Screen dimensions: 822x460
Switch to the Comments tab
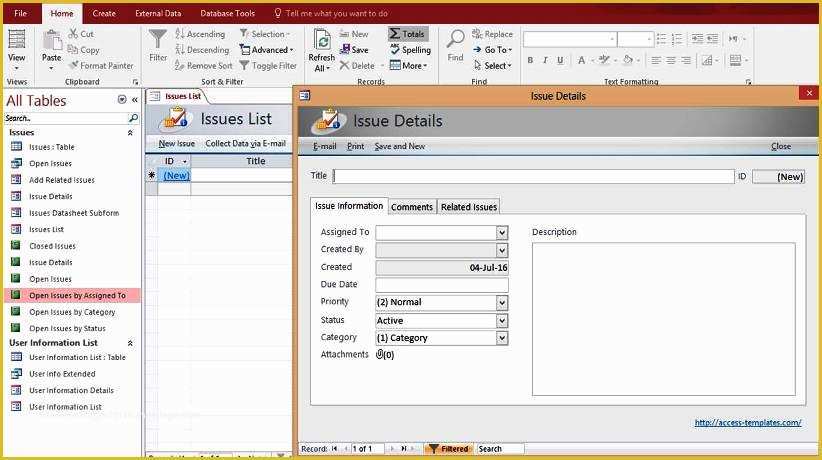pyautogui.click(x=412, y=207)
